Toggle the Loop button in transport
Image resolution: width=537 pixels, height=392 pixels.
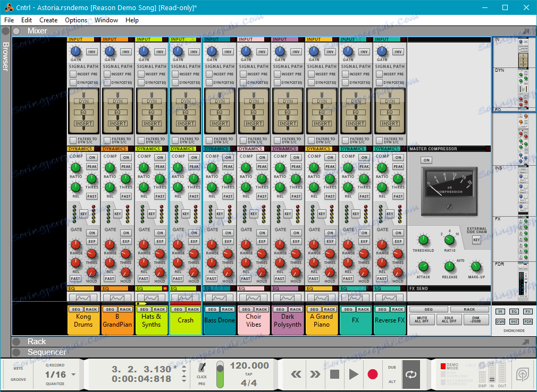click(410, 374)
